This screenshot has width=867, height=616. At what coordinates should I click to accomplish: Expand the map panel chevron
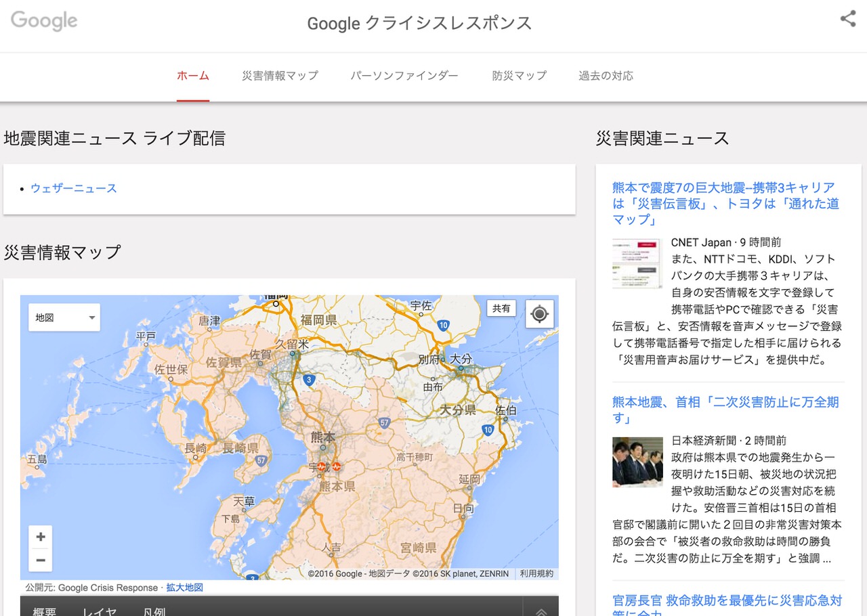[x=541, y=612]
